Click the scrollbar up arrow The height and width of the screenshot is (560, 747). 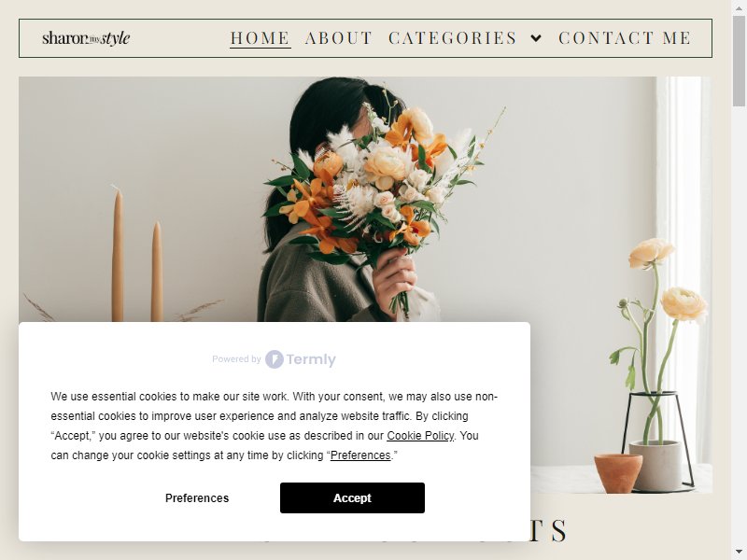point(739,8)
